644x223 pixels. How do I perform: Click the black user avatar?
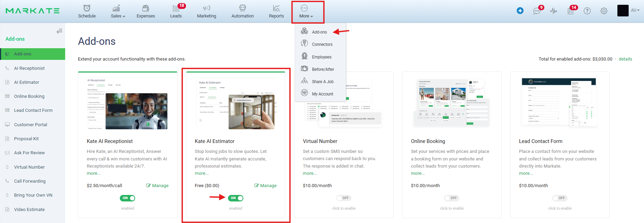[x=623, y=11]
